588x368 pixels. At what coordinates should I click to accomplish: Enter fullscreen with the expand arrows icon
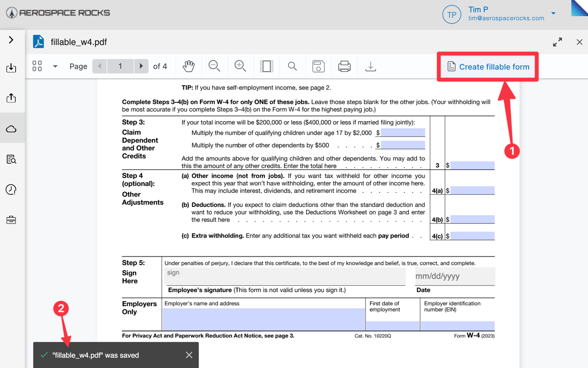[x=557, y=42]
